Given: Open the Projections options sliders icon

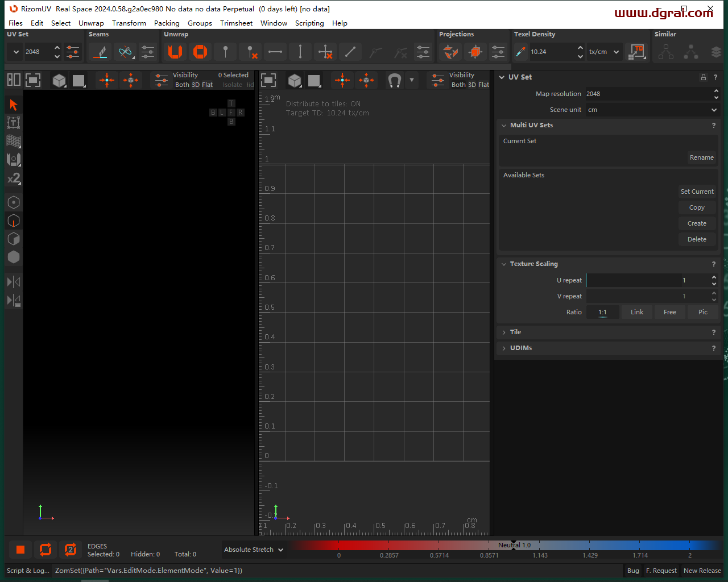Looking at the screenshot, I should click(498, 52).
